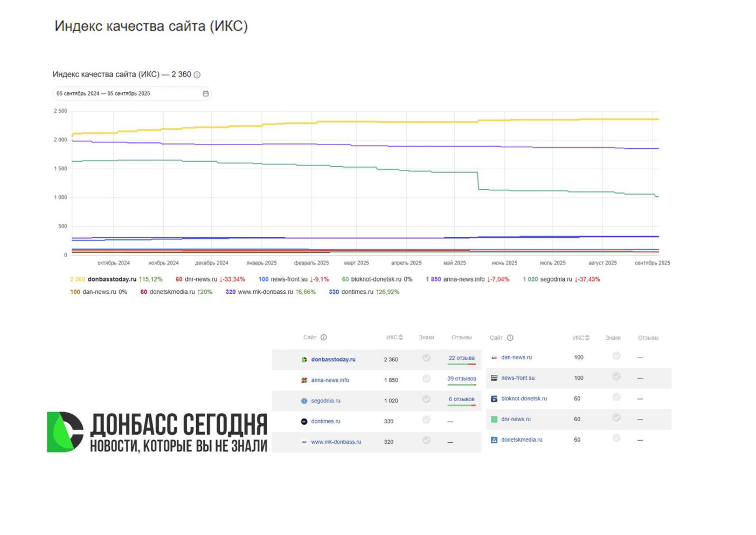Click dnr-news.ru green color square
The image size is (756, 535).
[x=494, y=420]
